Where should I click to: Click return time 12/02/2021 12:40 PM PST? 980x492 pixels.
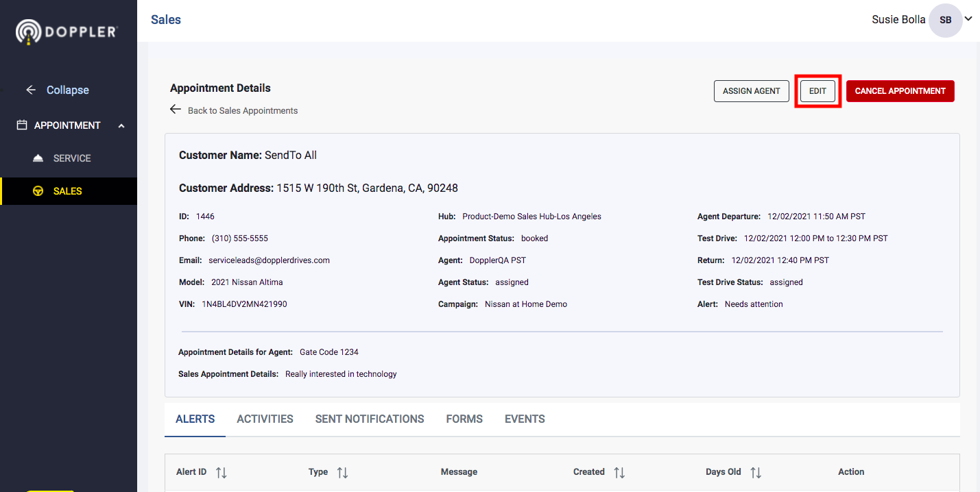(x=780, y=260)
